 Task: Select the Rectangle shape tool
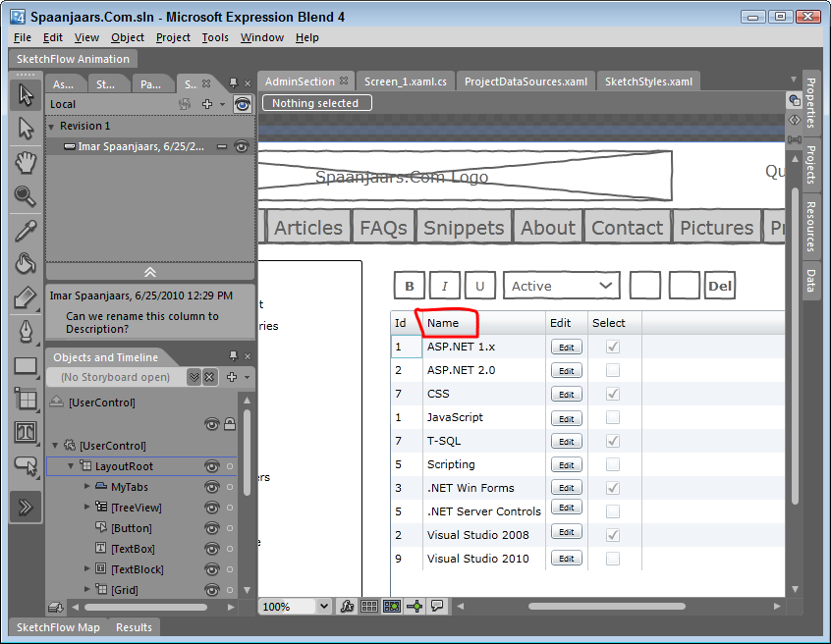(26, 367)
